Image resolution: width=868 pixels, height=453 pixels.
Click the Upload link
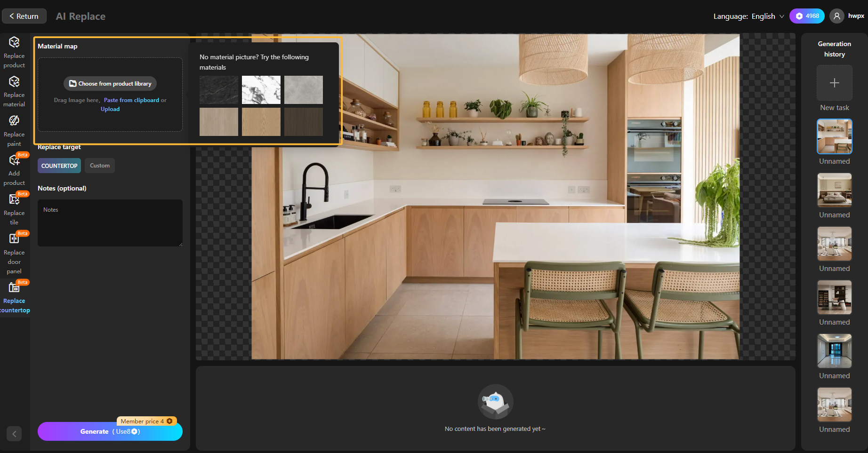110,109
